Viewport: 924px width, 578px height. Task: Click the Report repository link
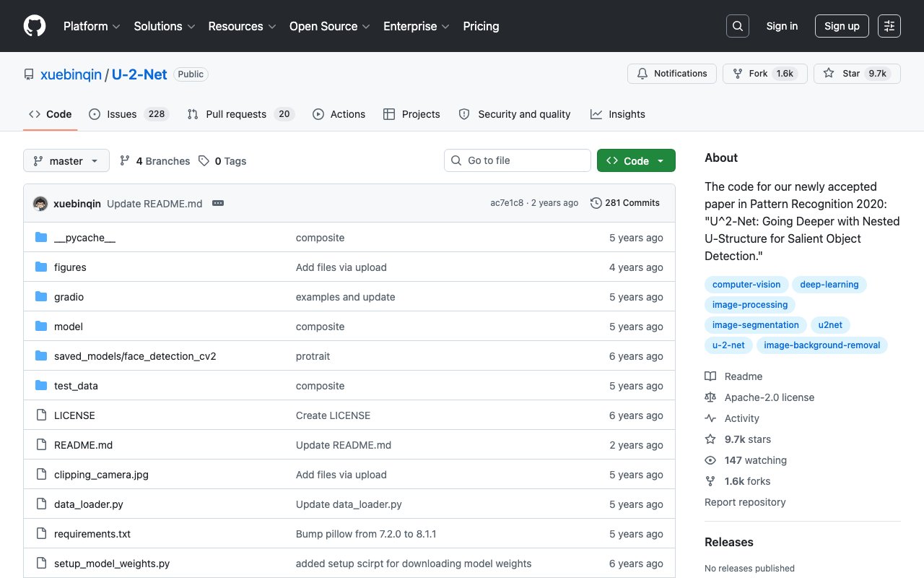tap(745, 502)
